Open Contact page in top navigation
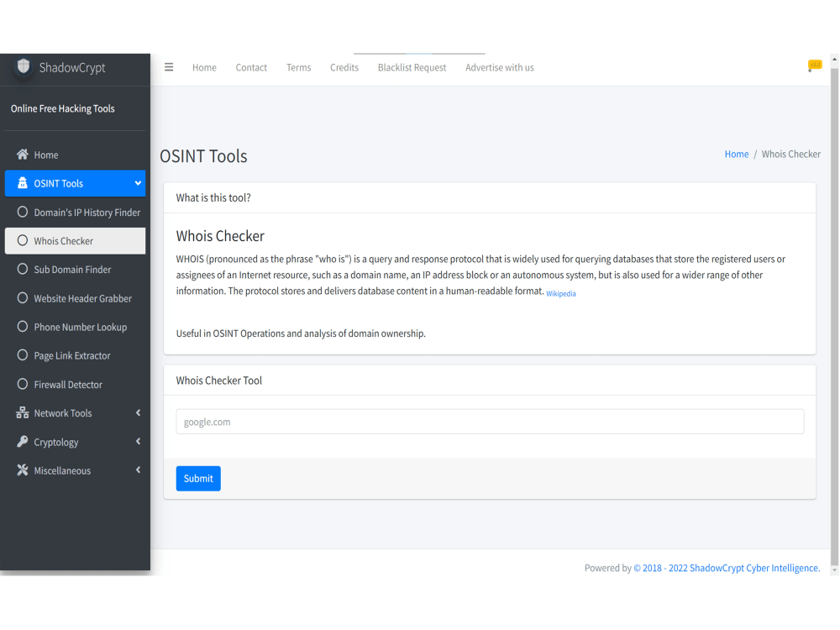This screenshot has height=630, width=840. coord(251,67)
